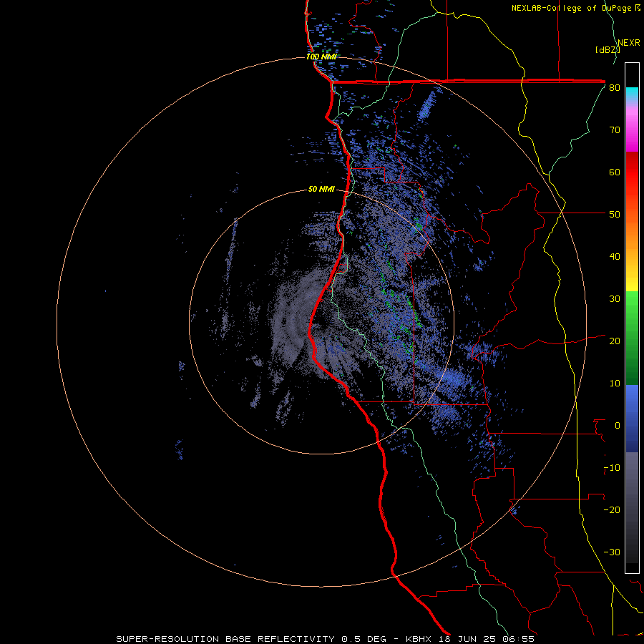The width and height of the screenshot is (644, 644).
Task: Click the -10 dBZ scale value
Action: 612,468
